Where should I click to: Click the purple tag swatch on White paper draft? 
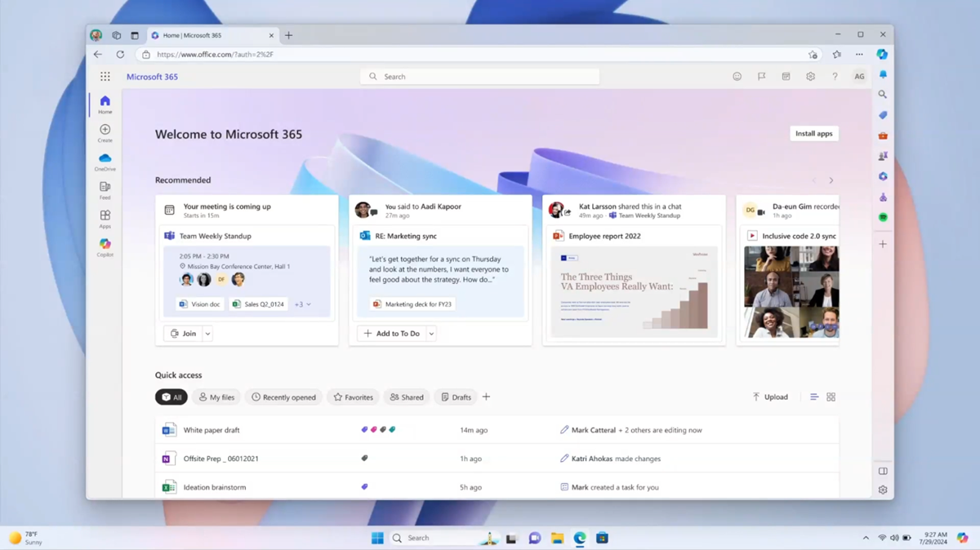click(364, 428)
